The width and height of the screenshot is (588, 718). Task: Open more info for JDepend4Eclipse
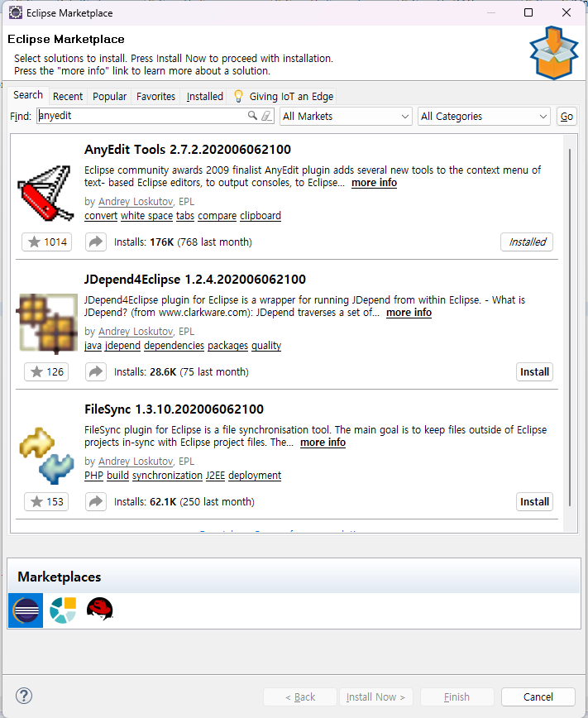409,313
